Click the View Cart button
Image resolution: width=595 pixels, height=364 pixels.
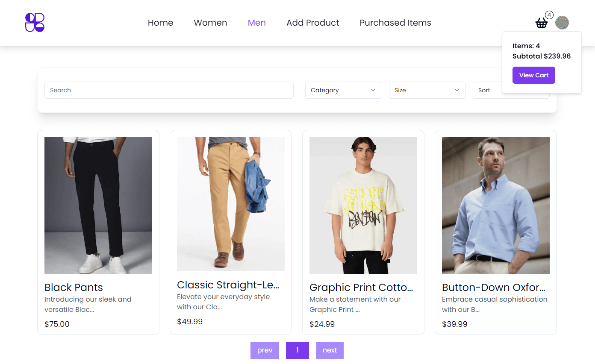tap(534, 75)
